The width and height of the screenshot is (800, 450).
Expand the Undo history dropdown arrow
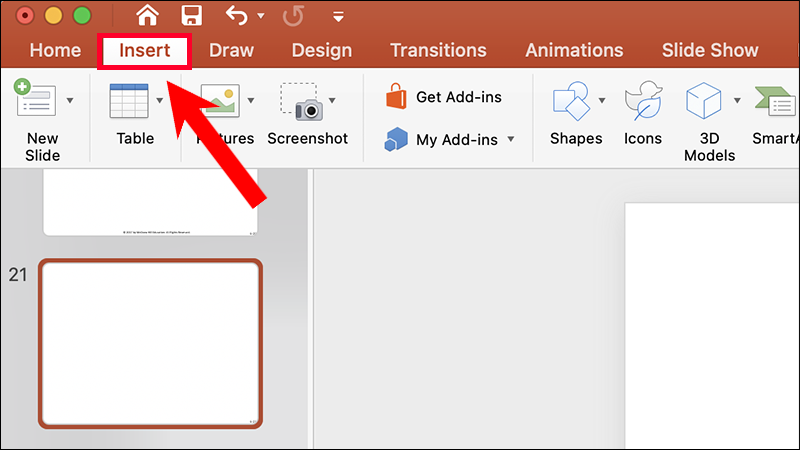click(x=261, y=16)
